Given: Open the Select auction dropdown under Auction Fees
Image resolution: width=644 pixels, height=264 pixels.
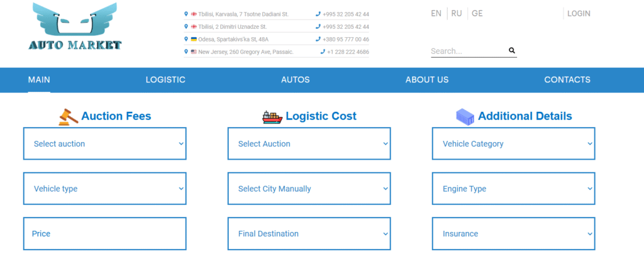Looking at the screenshot, I should [105, 144].
